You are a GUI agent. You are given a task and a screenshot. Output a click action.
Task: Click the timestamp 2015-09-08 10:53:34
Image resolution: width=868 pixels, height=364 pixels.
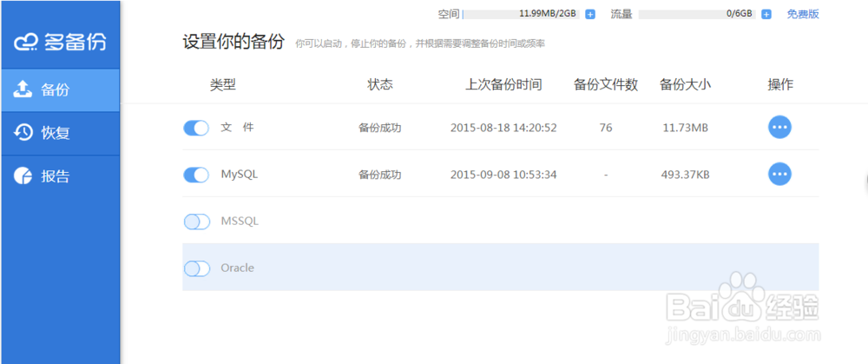point(503,175)
